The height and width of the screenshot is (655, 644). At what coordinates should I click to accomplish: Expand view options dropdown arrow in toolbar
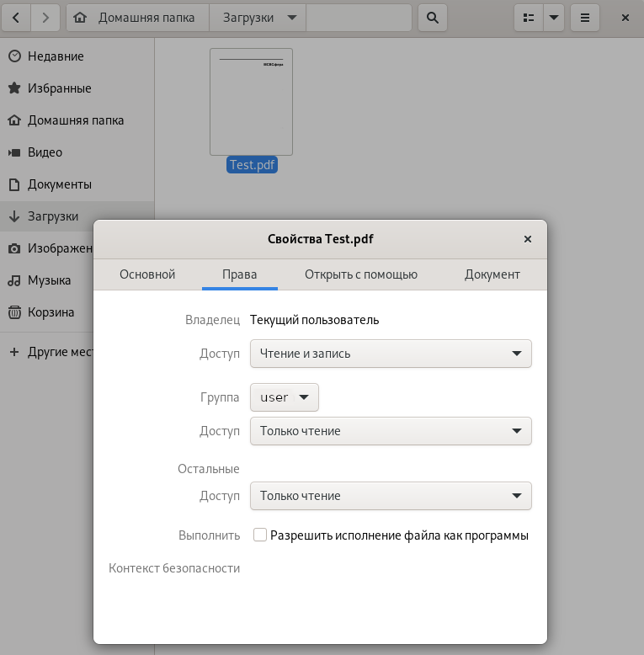554,18
